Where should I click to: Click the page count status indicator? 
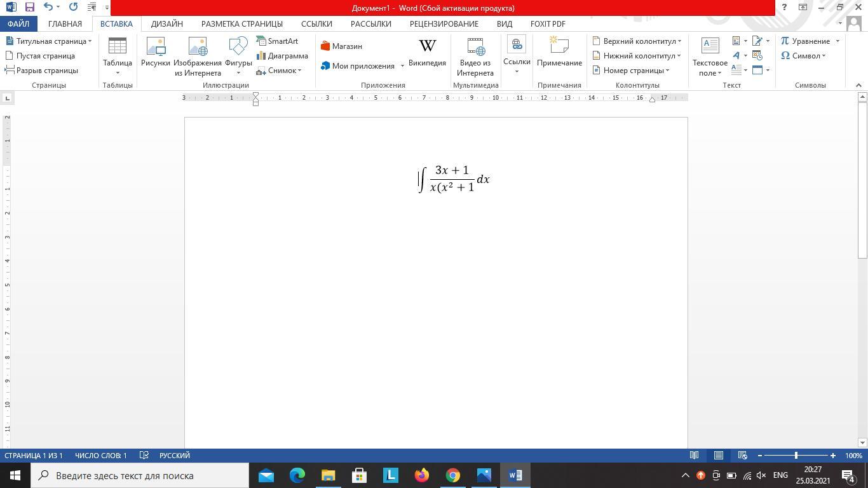click(34, 456)
